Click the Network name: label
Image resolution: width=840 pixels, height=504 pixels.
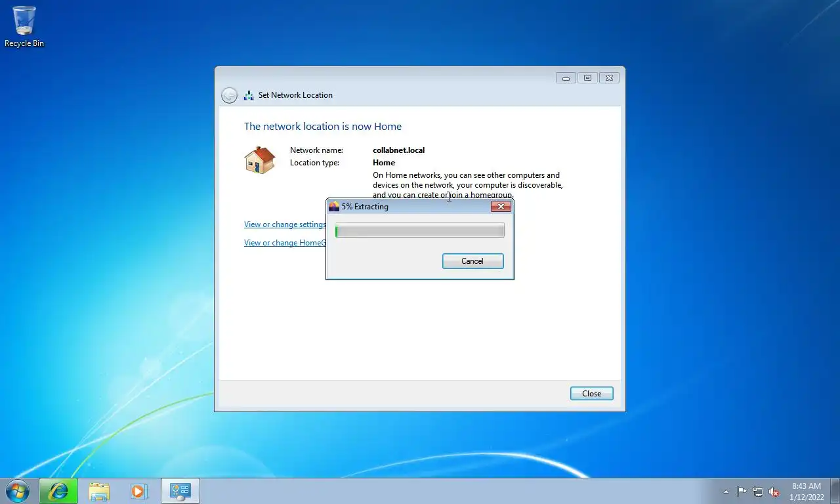click(316, 150)
